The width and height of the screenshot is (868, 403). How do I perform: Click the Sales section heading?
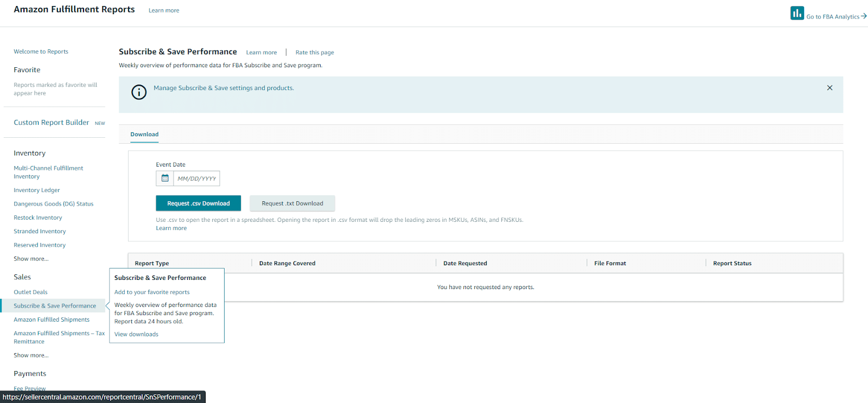pyautogui.click(x=22, y=277)
